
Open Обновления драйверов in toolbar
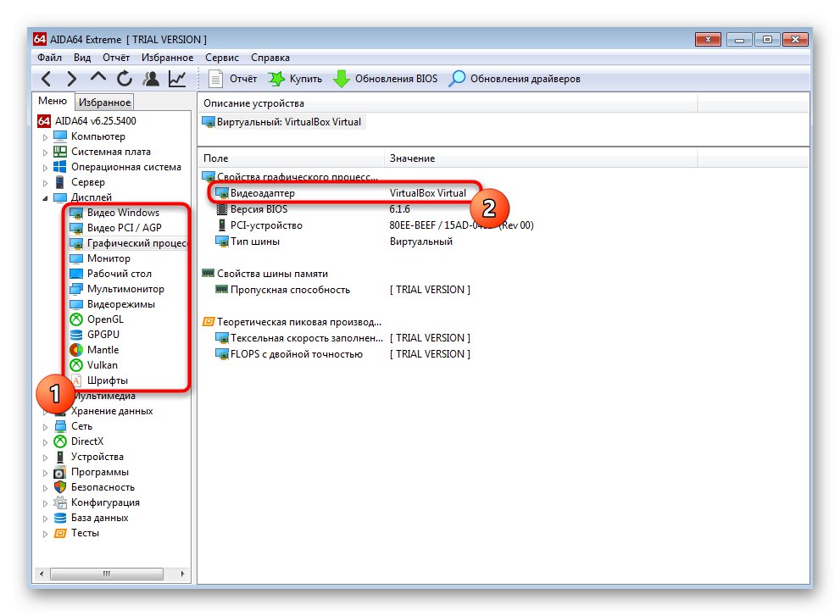click(515, 79)
